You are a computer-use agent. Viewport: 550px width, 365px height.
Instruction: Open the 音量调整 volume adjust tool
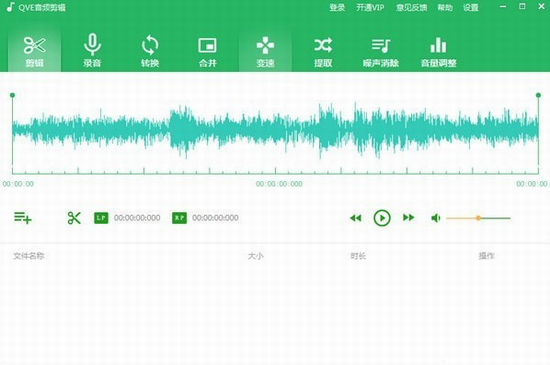click(x=438, y=50)
